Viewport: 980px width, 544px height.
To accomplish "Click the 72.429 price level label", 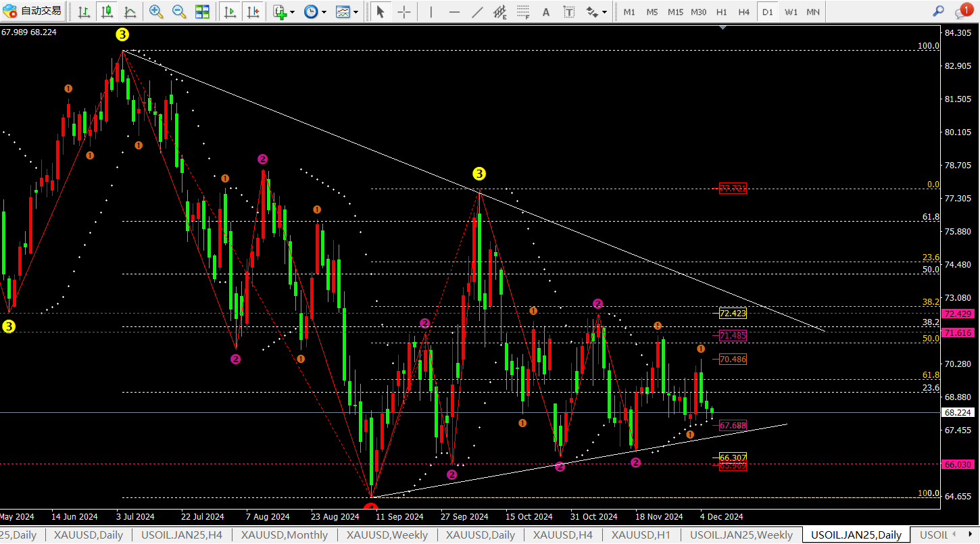I will pyautogui.click(x=958, y=314).
